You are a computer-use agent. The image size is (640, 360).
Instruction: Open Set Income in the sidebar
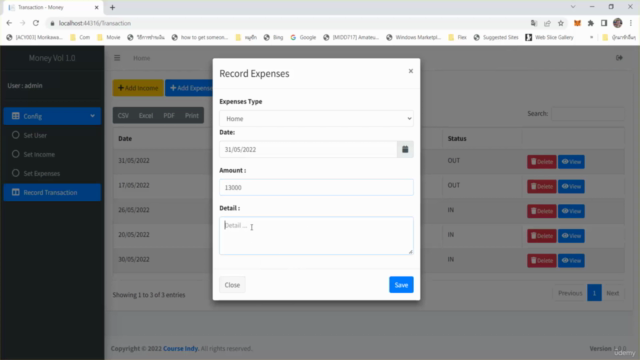pos(52,154)
